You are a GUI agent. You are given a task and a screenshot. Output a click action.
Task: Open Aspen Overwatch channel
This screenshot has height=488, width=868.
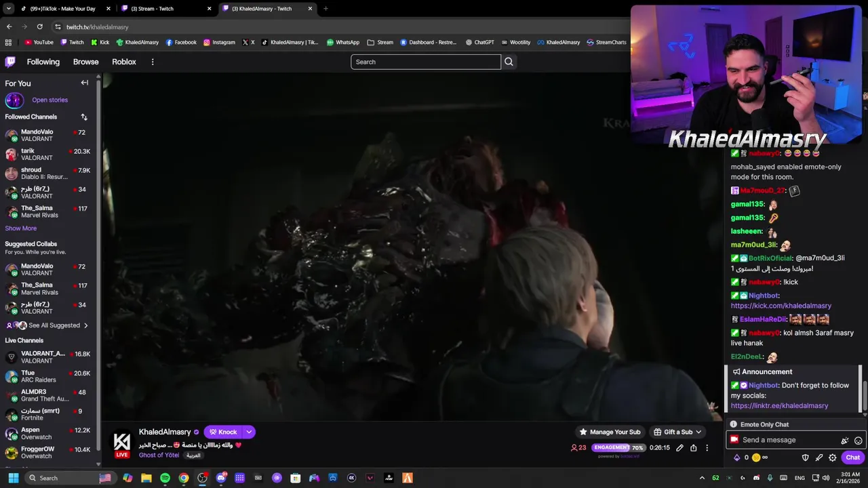tap(49, 433)
